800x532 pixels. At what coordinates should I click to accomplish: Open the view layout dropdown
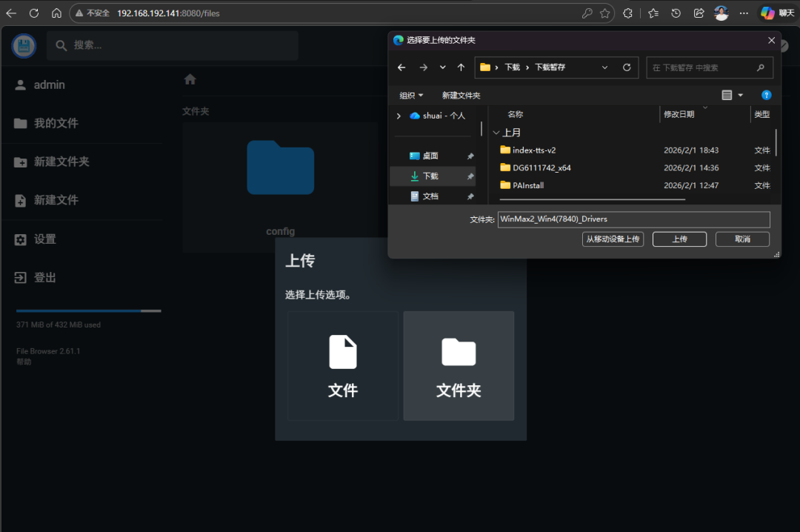pos(730,95)
